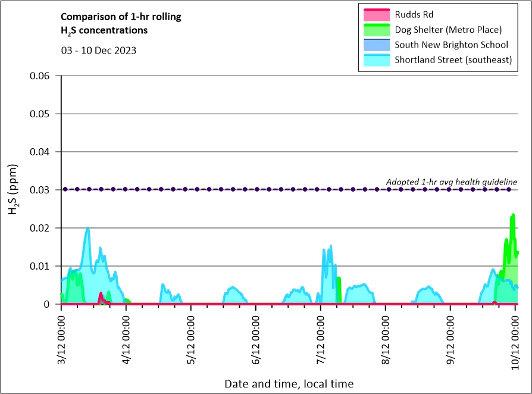Click the blue South New Brighton School swatch
This screenshot has width=532, height=394.
[375, 45]
